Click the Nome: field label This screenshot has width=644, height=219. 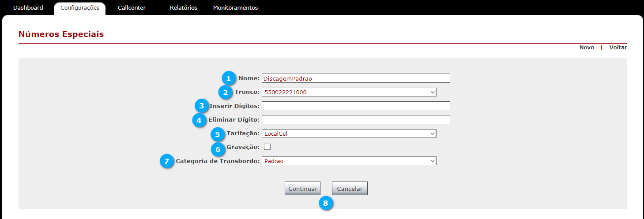coord(249,78)
